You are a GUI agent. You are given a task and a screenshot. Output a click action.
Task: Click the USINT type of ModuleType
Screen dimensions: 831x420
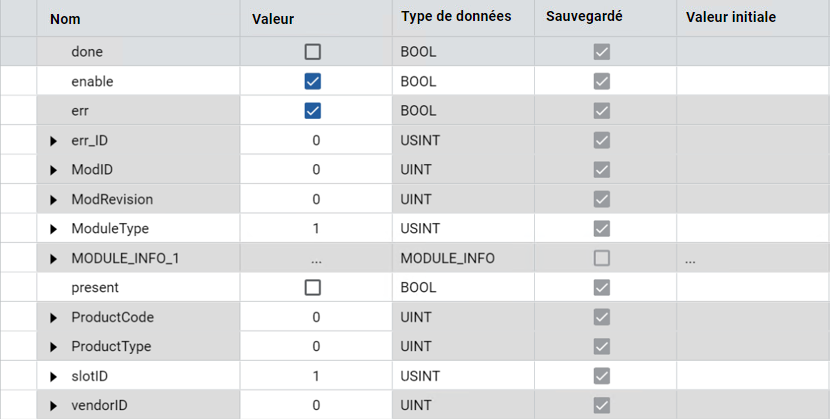point(420,229)
